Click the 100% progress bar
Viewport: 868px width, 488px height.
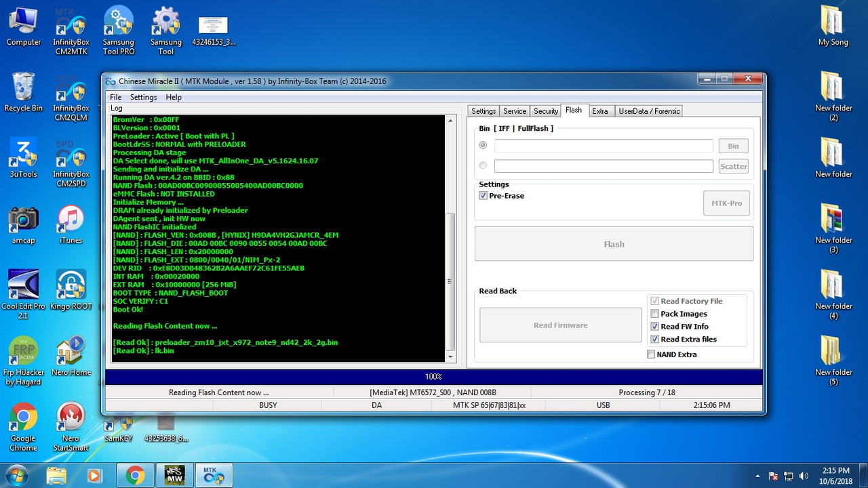point(434,377)
